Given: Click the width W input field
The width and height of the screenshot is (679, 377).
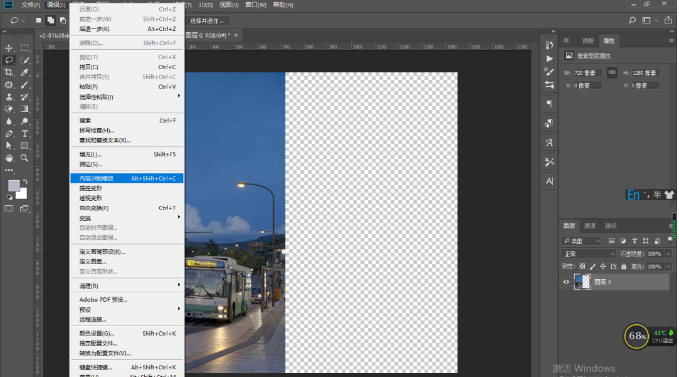Looking at the screenshot, I should click(587, 73).
